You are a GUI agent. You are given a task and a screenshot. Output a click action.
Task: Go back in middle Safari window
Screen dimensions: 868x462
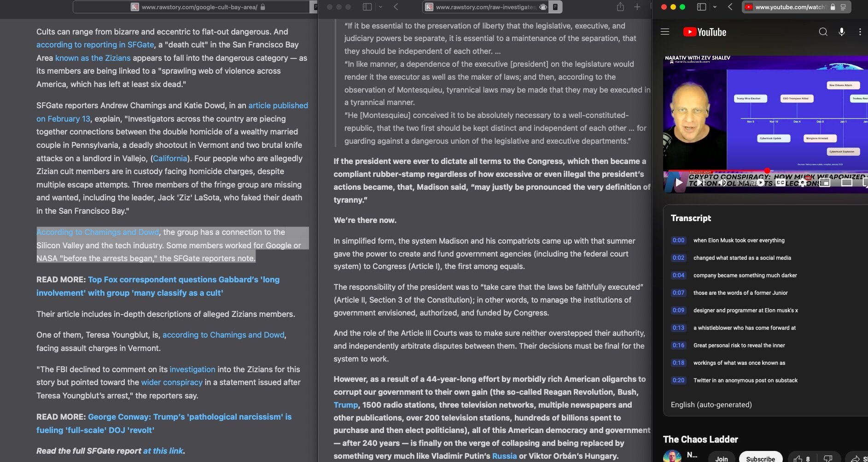[x=396, y=7]
